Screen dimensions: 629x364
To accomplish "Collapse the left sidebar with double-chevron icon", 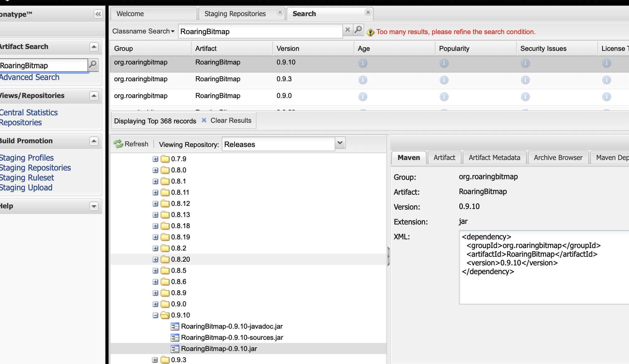I will pyautogui.click(x=98, y=14).
